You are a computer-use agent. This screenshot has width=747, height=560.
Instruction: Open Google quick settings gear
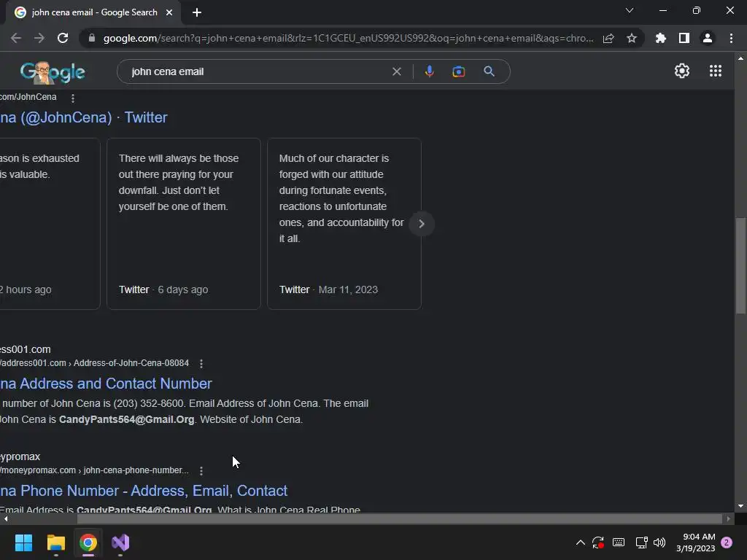682,71
